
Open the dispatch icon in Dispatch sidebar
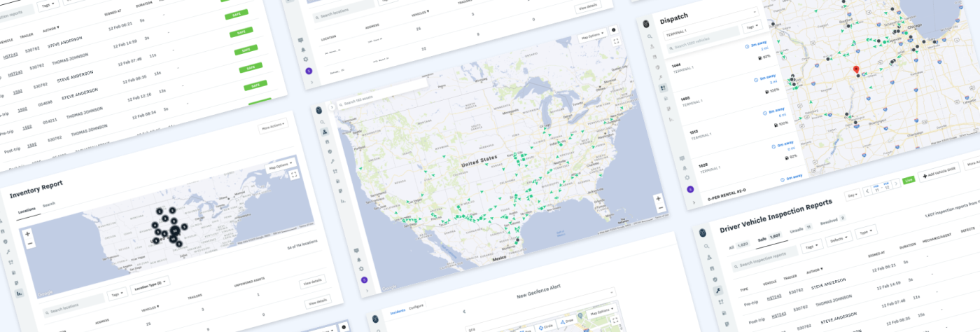[662, 88]
